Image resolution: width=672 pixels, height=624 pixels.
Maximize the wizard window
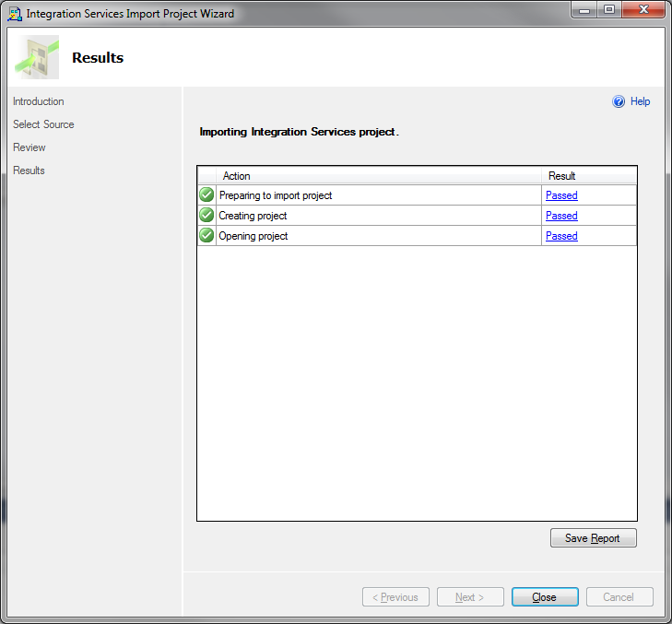pos(609,9)
